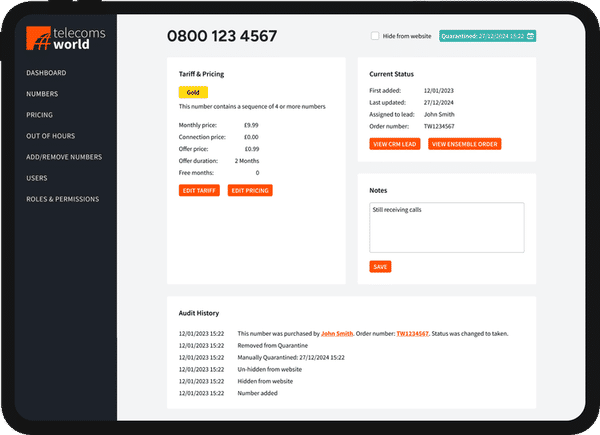This screenshot has width=600, height=435.
Task: Click the Edit Tariff button
Action: pyautogui.click(x=199, y=191)
